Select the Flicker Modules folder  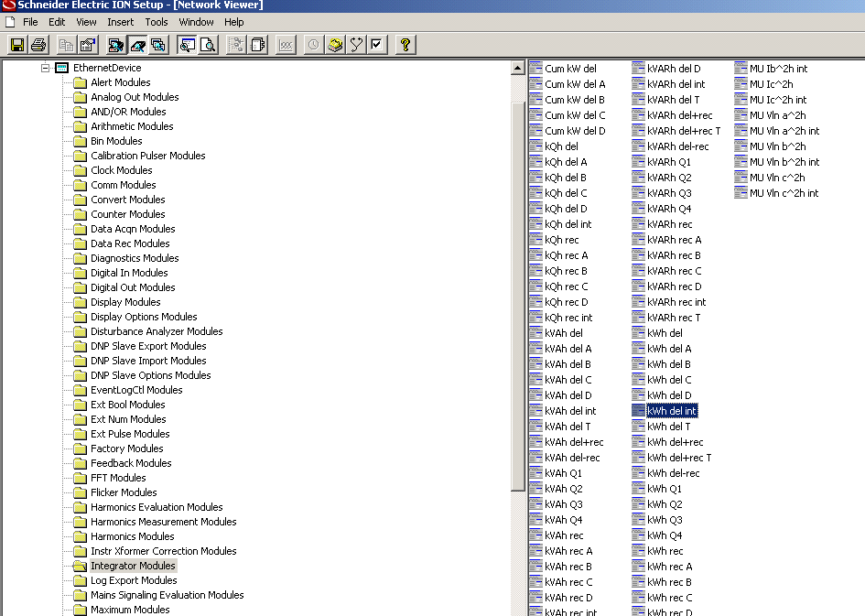124,492
